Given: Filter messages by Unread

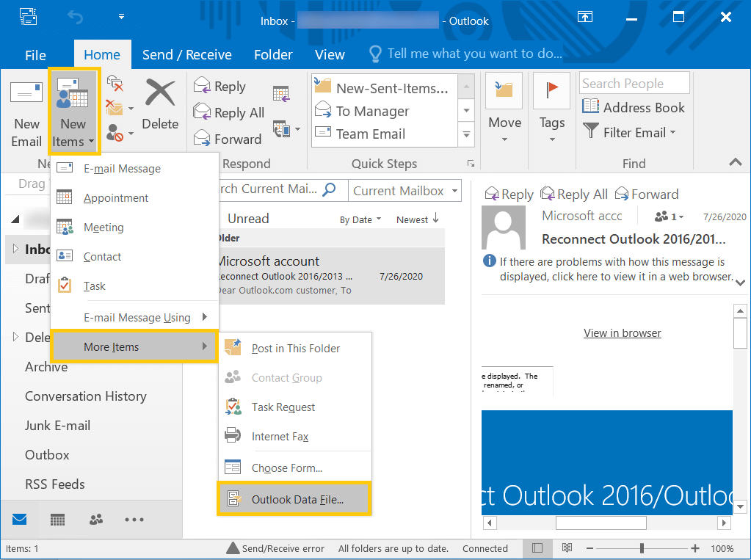Looking at the screenshot, I should pos(248,219).
